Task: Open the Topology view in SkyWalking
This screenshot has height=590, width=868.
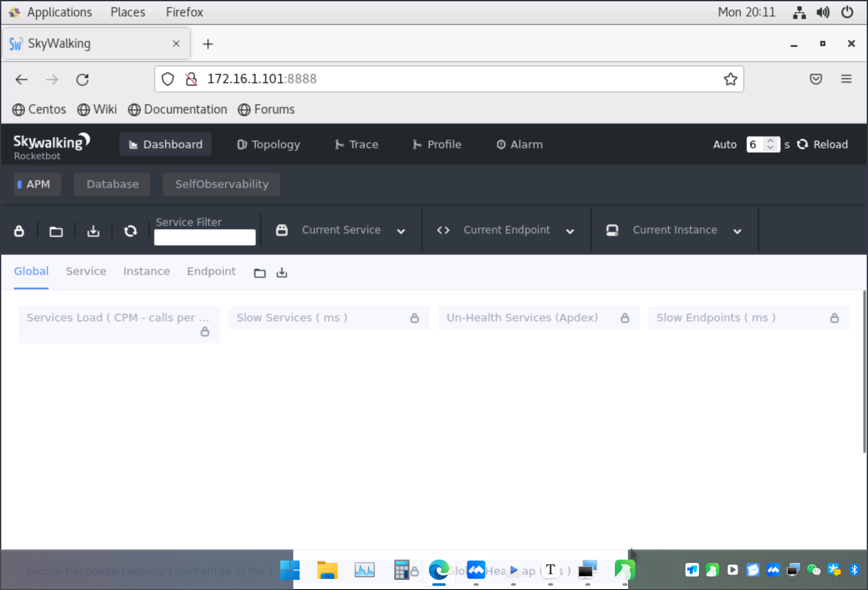Action: [x=268, y=144]
